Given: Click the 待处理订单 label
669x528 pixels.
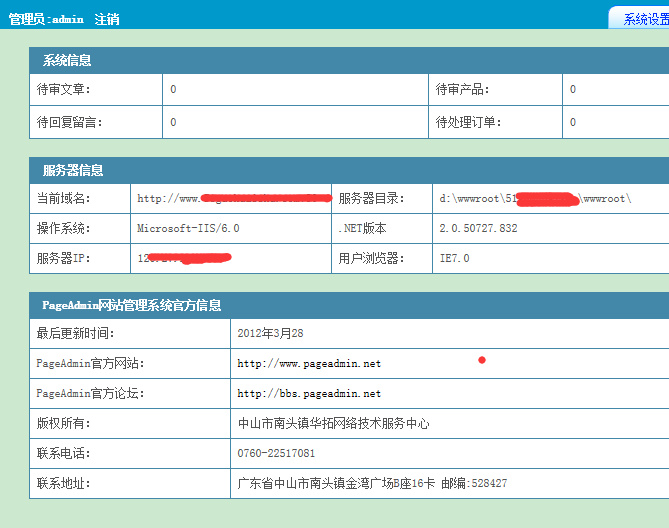Looking at the screenshot, I should (x=468, y=123).
